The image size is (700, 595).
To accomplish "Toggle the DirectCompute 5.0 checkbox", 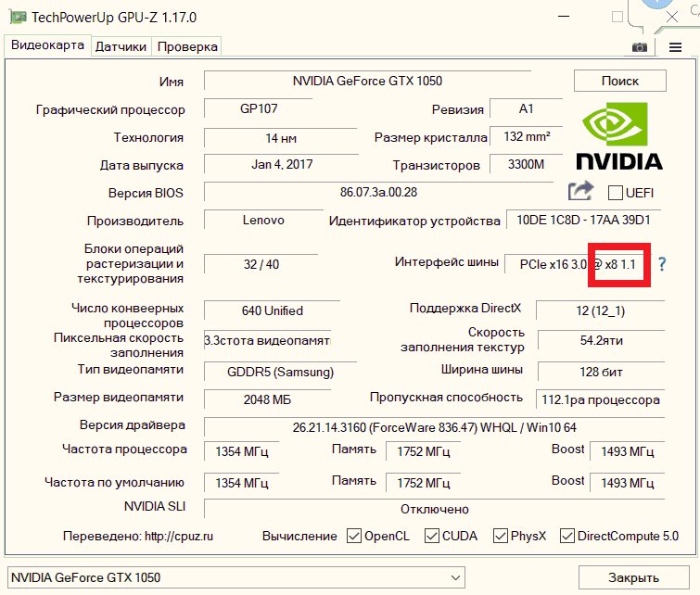I will click(x=566, y=536).
